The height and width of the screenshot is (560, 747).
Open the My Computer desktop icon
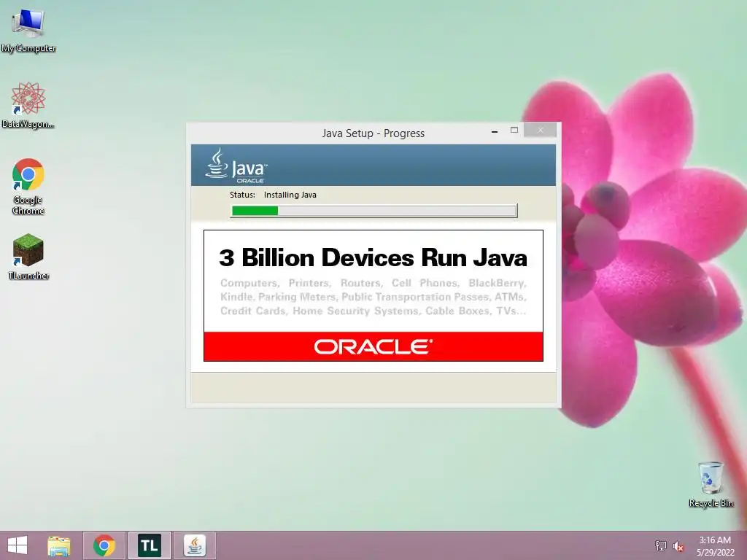[x=28, y=30]
